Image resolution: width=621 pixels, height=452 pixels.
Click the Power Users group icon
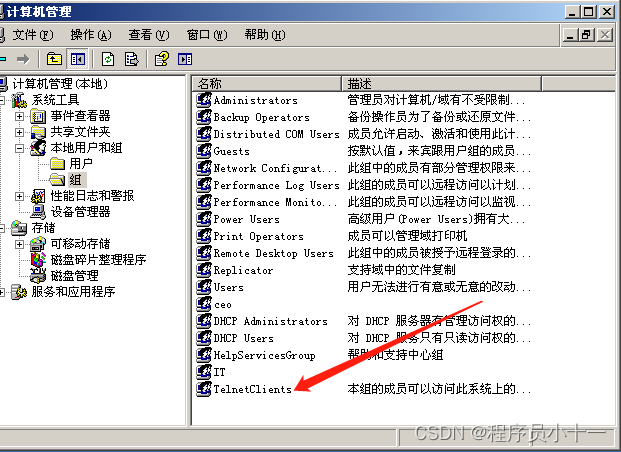click(x=204, y=219)
